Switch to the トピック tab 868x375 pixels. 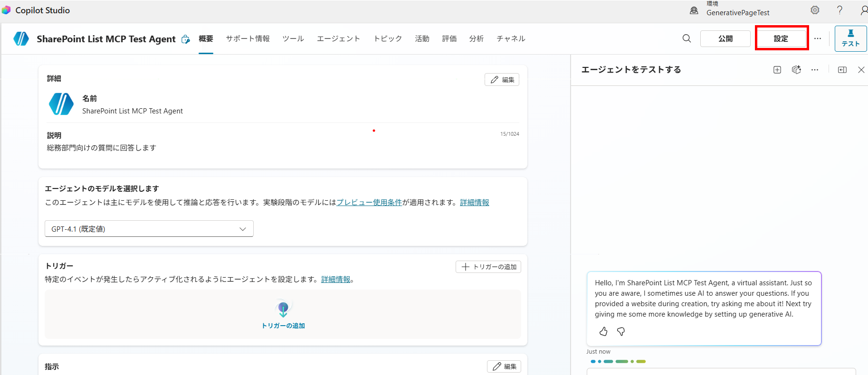tap(388, 38)
